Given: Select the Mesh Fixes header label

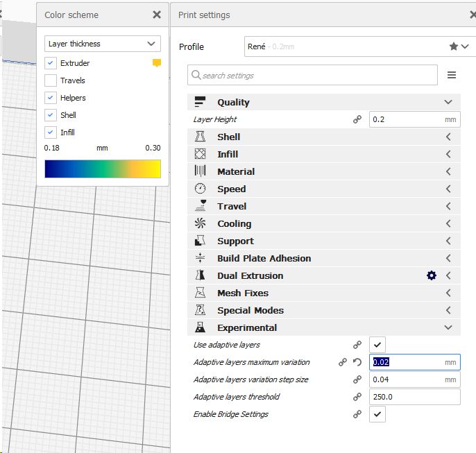Looking at the screenshot, I should [x=243, y=293].
